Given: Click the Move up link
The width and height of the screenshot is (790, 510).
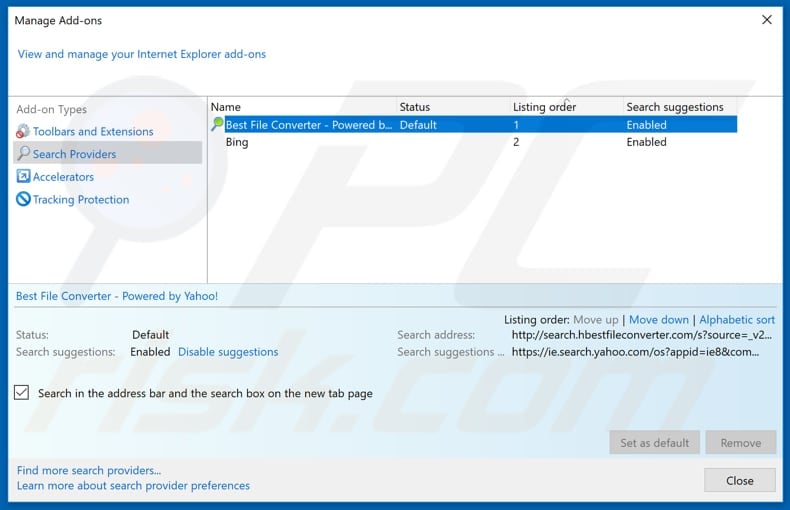Looking at the screenshot, I should tap(596, 320).
